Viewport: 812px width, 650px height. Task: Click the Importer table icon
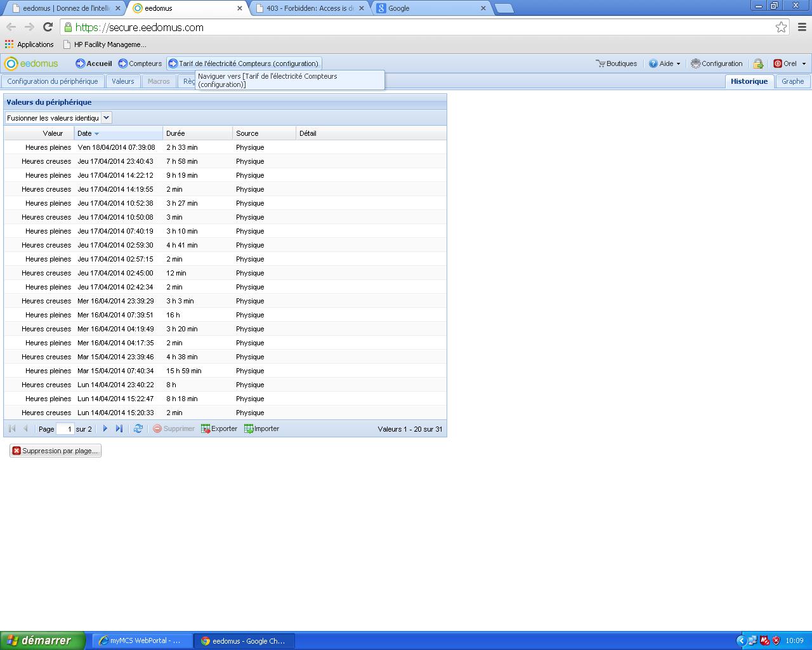(249, 429)
